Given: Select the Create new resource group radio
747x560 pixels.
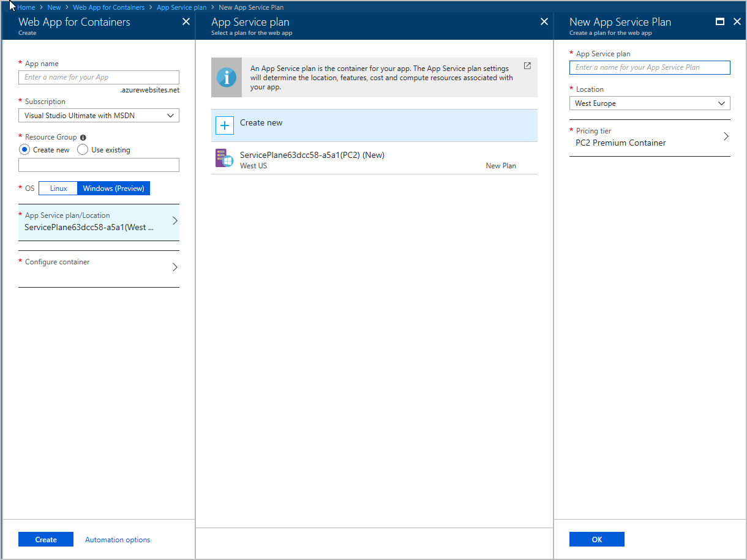Looking at the screenshot, I should click(24, 149).
